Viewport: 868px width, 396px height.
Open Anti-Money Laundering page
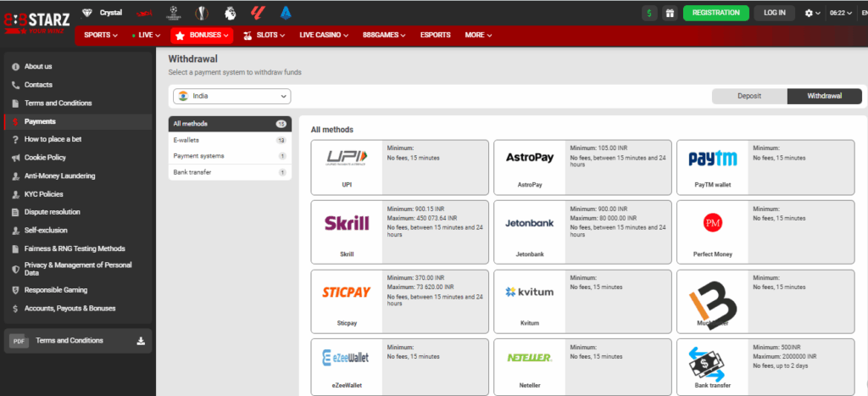78,176
